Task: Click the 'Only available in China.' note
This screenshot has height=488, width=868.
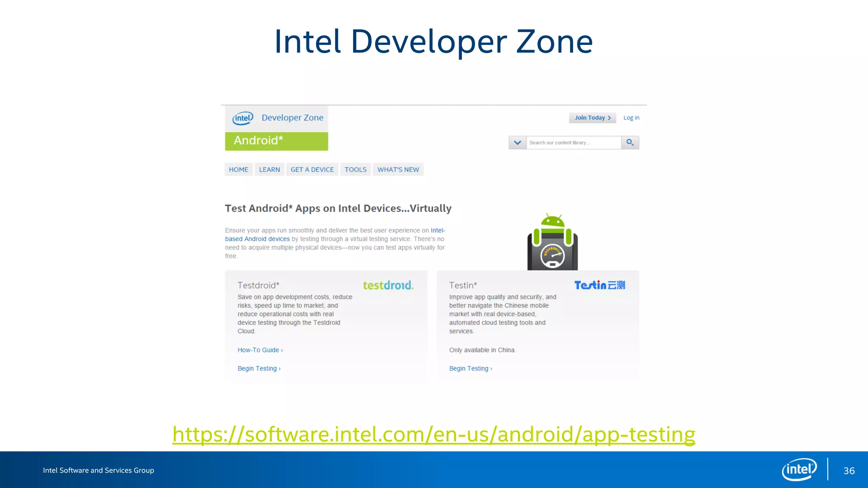Action: tap(483, 350)
